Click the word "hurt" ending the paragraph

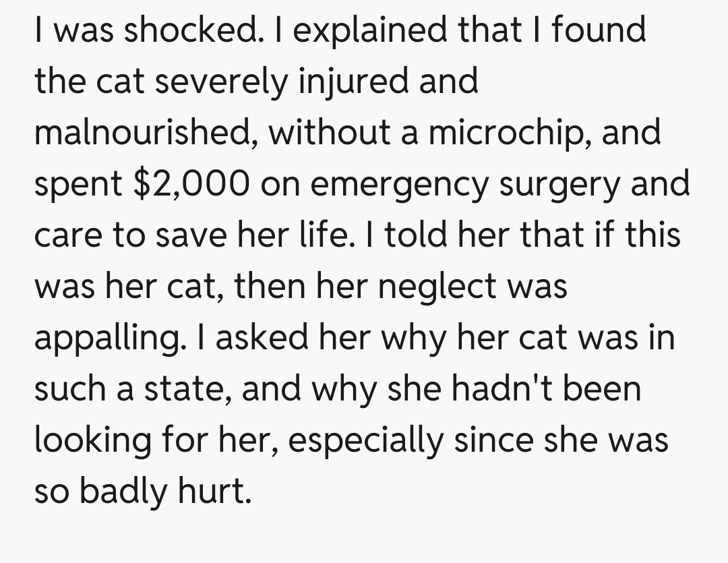click(x=217, y=492)
